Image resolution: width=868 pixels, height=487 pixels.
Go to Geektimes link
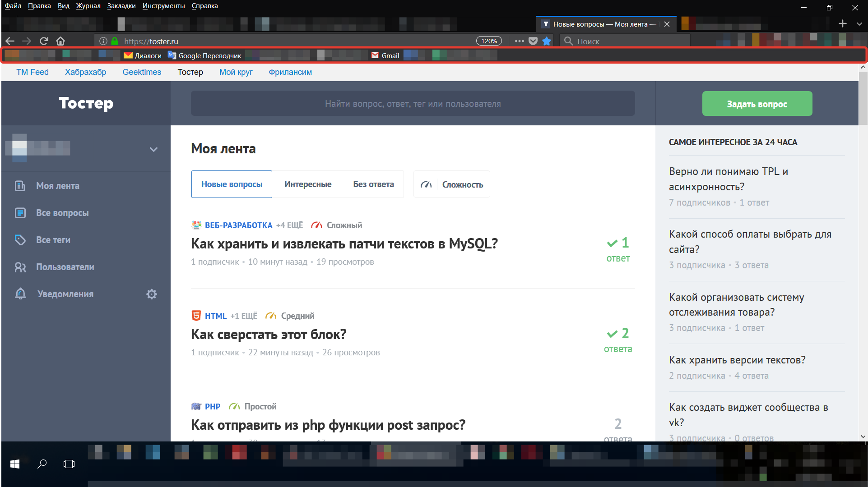142,72
